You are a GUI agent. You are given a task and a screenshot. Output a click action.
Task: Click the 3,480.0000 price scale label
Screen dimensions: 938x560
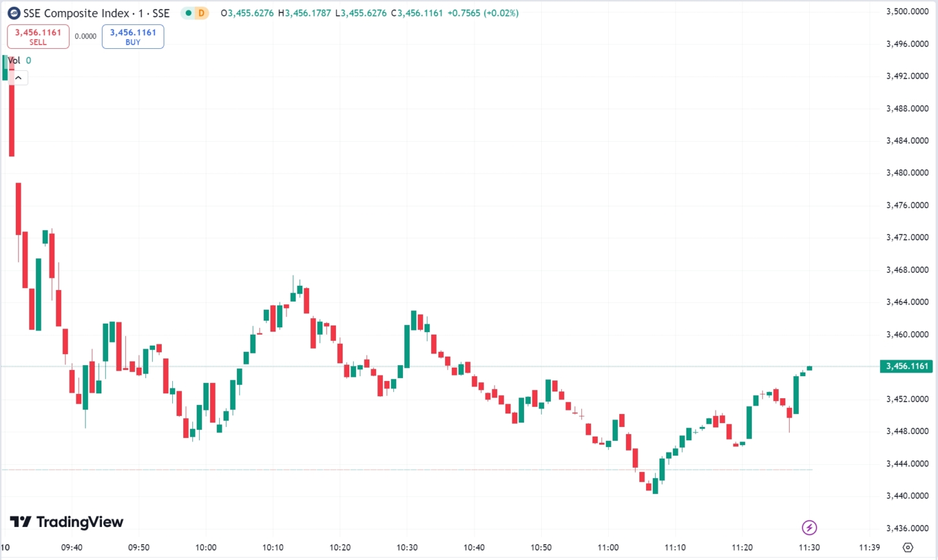click(907, 173)
